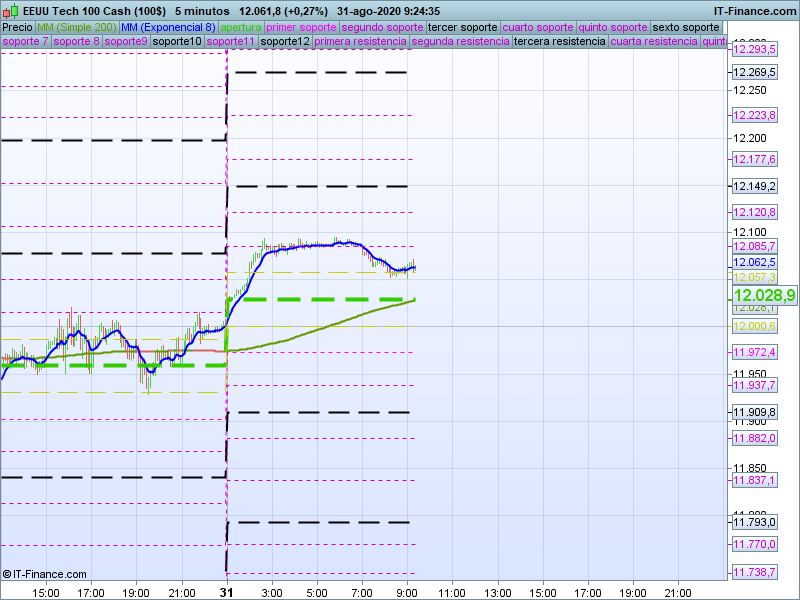Open the MM (Simple 200) indicator label
Image resolution: width=800 pixels, height=600 pixels.
pos(76,27)
